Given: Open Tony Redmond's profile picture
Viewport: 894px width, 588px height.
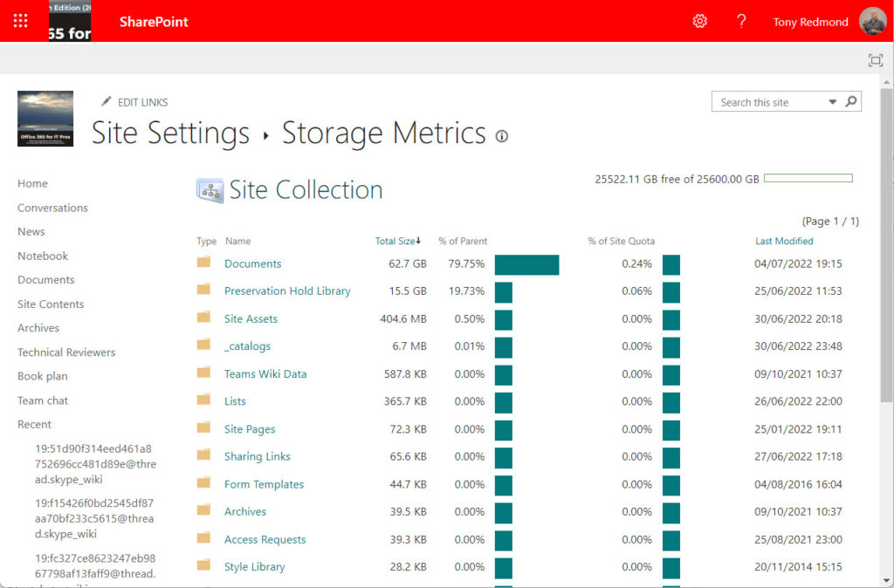Looking at the screenshot, I should tap(873, 21).
